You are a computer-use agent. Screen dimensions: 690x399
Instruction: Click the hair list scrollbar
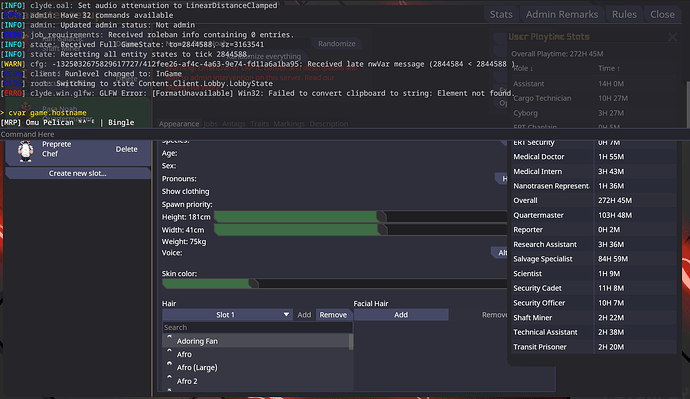coord(351,342)
